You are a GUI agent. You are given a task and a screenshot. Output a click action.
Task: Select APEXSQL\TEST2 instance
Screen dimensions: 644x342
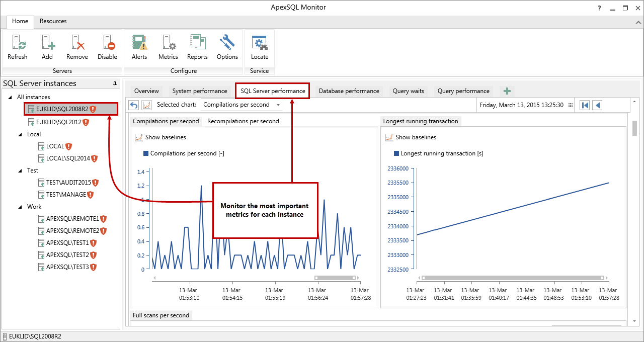67,255
